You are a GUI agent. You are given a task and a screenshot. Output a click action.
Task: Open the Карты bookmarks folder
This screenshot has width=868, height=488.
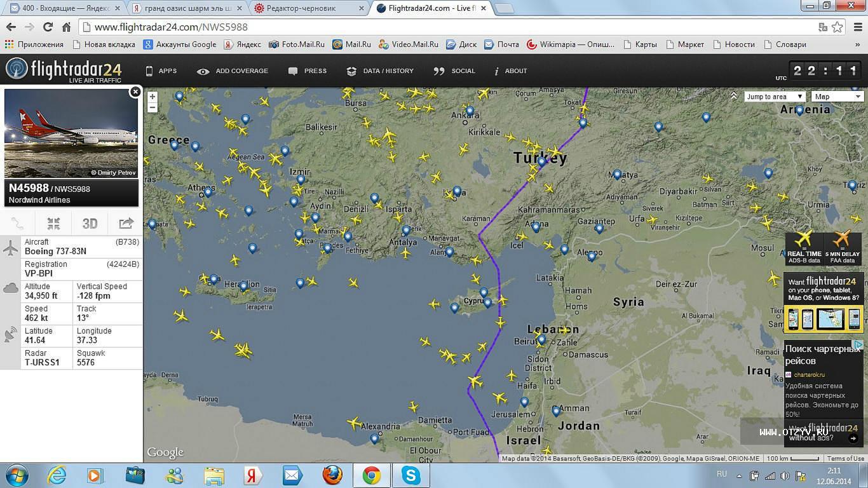(640, 44)
